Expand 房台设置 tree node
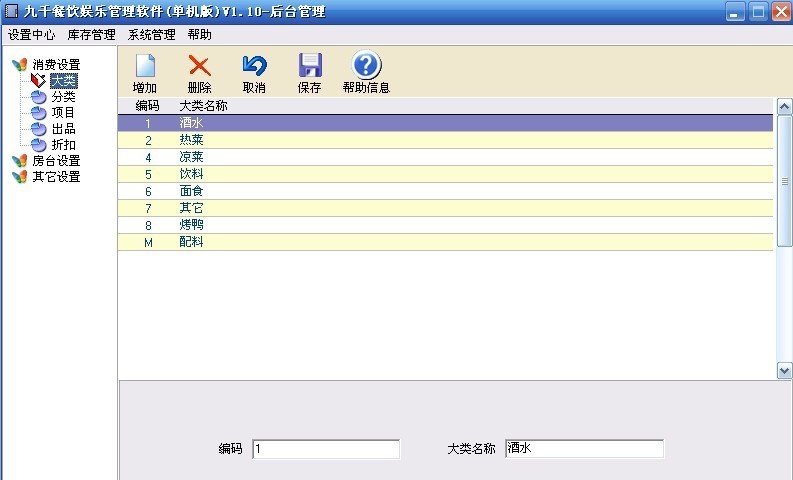Viewport: 793px width, 480px height. pos(56,161)
